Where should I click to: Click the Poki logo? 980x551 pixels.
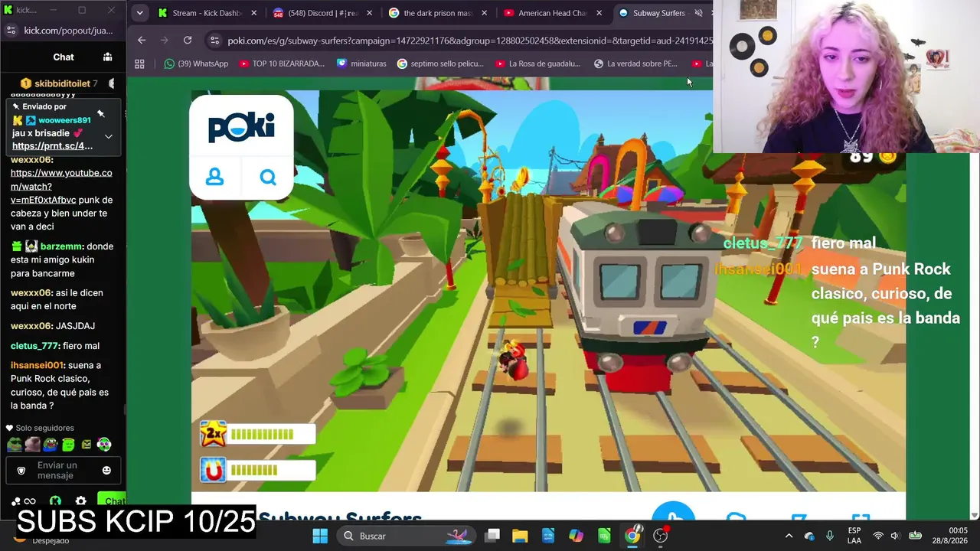241,126
